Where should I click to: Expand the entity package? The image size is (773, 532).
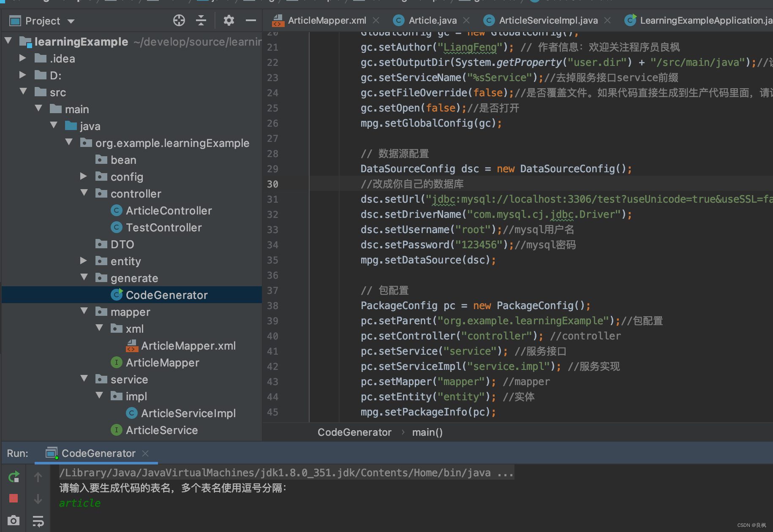(x=84, y=261)
